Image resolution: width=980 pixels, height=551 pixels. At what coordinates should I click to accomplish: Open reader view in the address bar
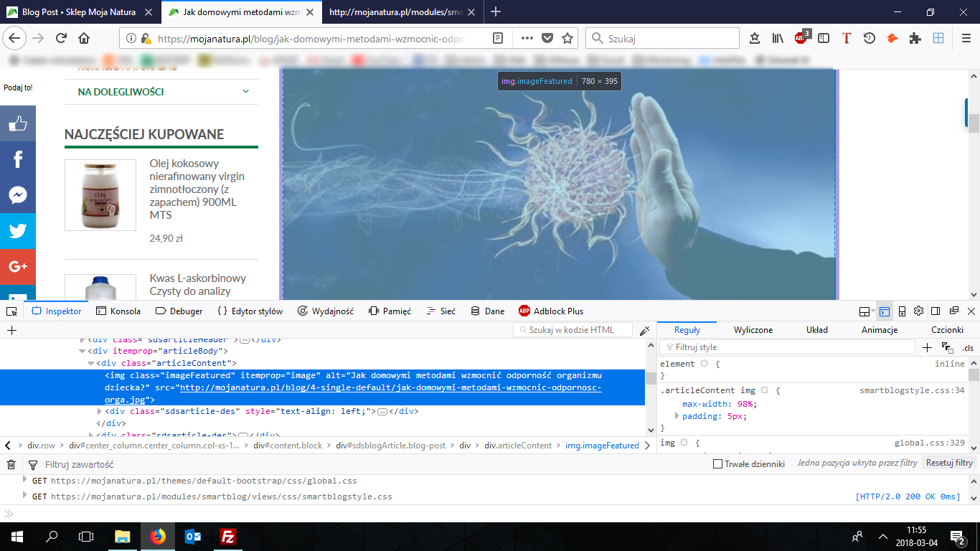(x=499, y=38)
